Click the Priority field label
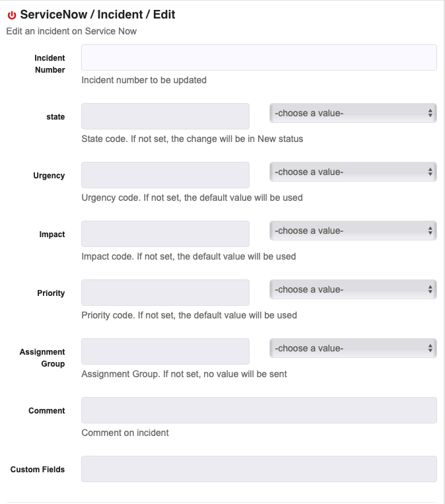This screenshot has width=445, height=504. click(51, 293)
